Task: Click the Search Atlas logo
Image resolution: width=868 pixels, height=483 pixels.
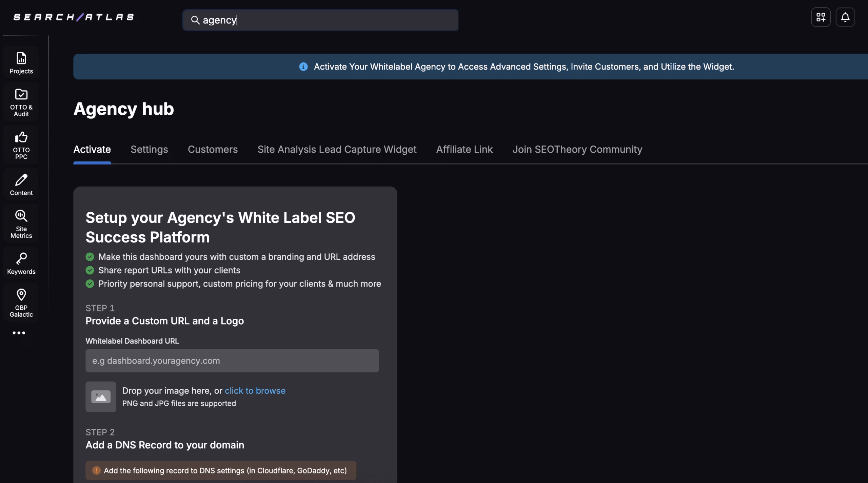Action: [x=74, y=17]
